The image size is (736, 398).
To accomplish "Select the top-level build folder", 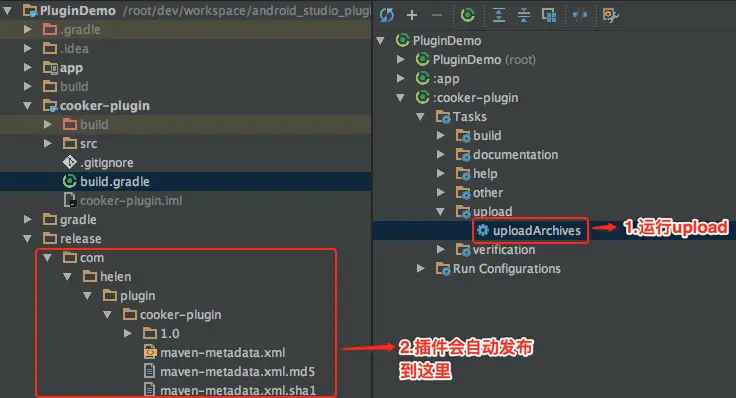I will [74, 86].
